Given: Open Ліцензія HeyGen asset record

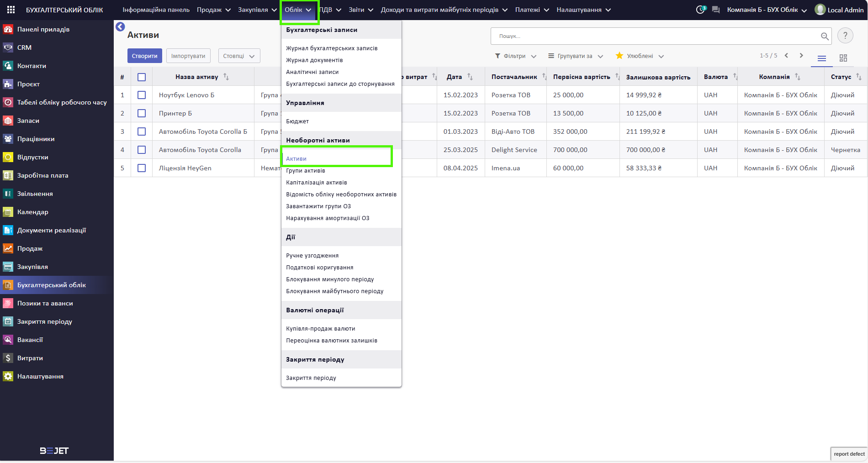Looking at the screenshot, I should pyautogui.click(x=185, y=168).
